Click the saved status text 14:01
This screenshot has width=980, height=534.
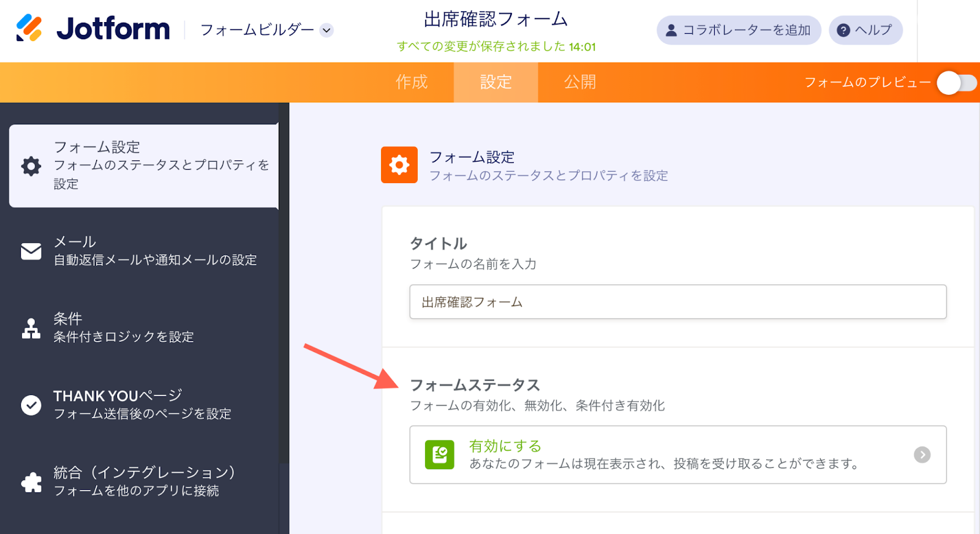click(496, 47)
